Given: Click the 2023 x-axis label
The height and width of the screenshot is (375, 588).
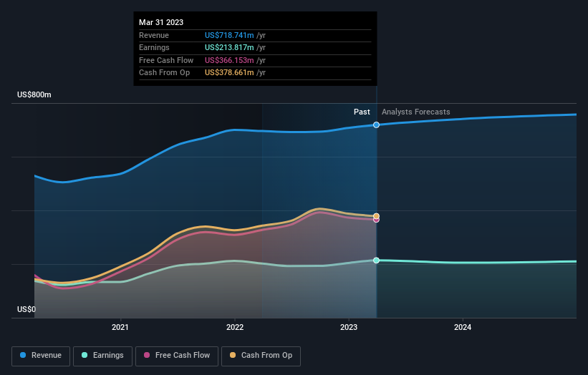Looking at the screenshot, I should pyautogui.click(x=349, y=327).
